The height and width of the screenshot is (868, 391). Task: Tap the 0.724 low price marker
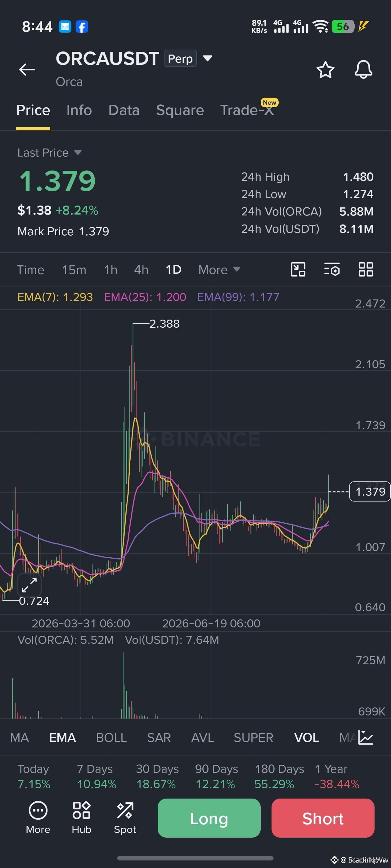coord(34,600)
